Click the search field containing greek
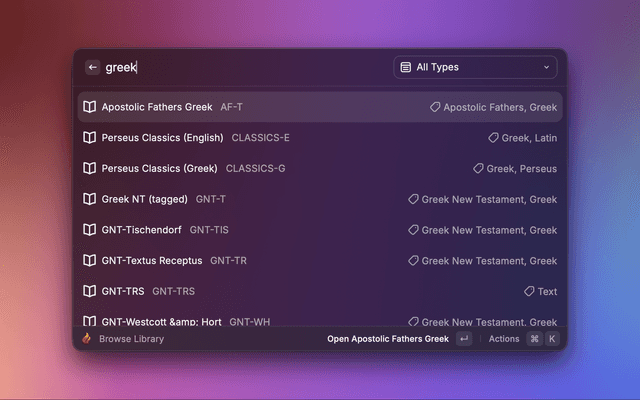The image size is (640, 400). click(x=240, y=67)
